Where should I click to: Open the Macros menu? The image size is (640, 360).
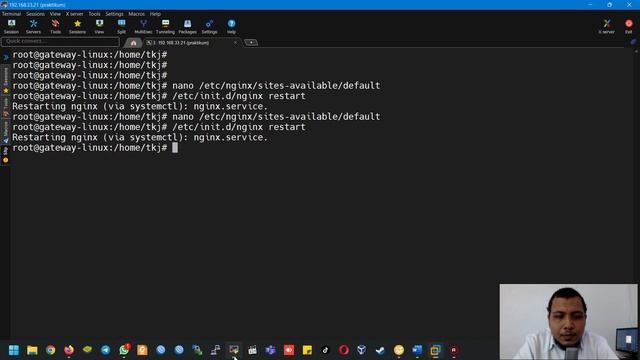(136, 14)
